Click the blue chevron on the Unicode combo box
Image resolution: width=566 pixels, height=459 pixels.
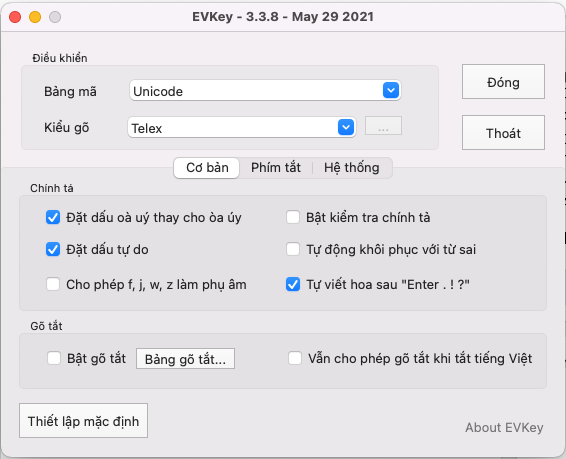[x=391, y=90]
